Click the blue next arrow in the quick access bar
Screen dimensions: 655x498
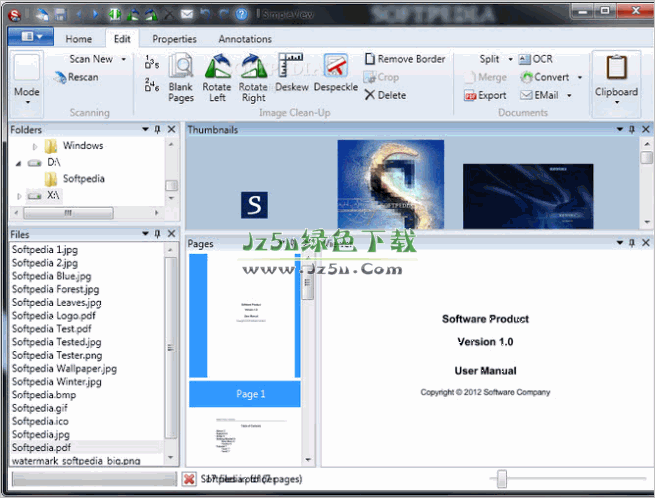96,15
